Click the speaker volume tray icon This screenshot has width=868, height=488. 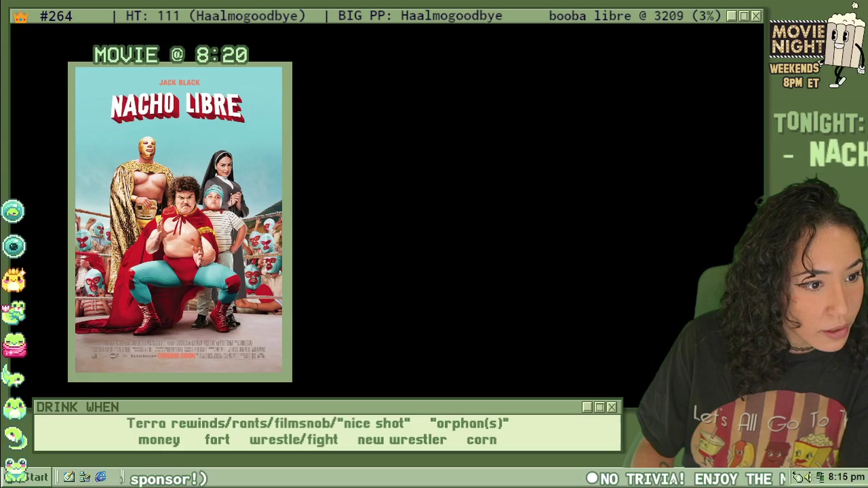[809, 477]
